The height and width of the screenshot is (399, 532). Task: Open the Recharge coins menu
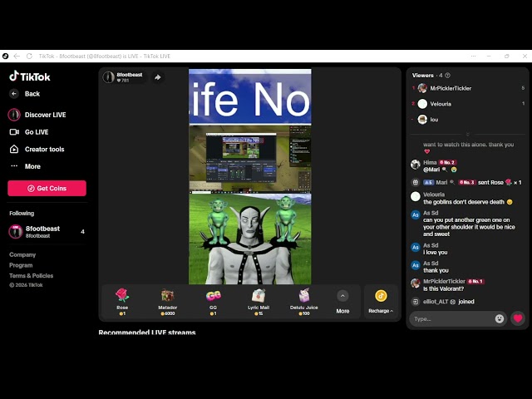[381, 301]
